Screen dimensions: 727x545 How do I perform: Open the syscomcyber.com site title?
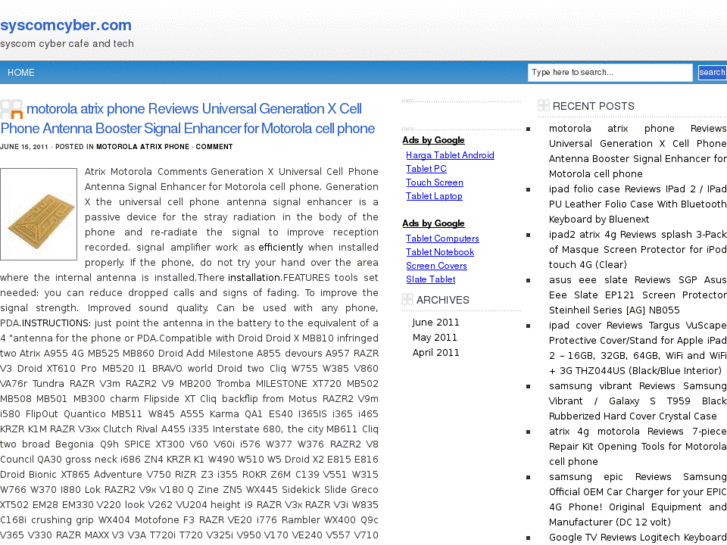pyautogui.click(x=66, y=25)
